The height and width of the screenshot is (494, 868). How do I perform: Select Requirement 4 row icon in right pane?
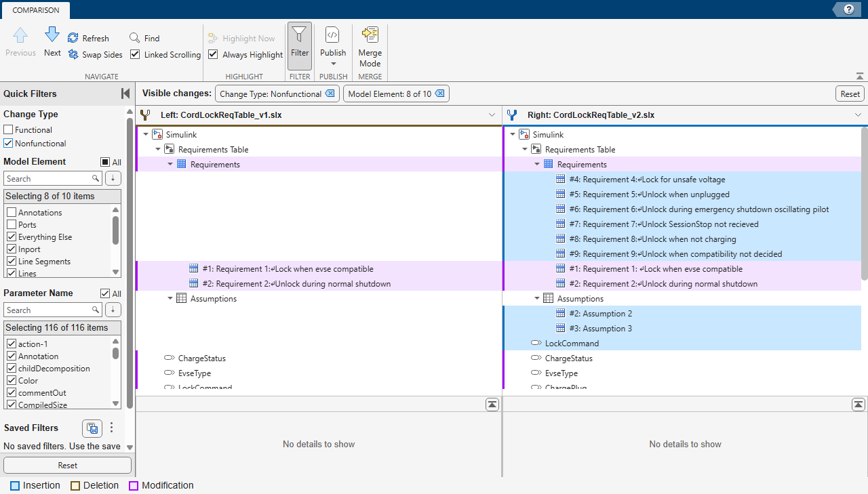[x=560, y=180]
